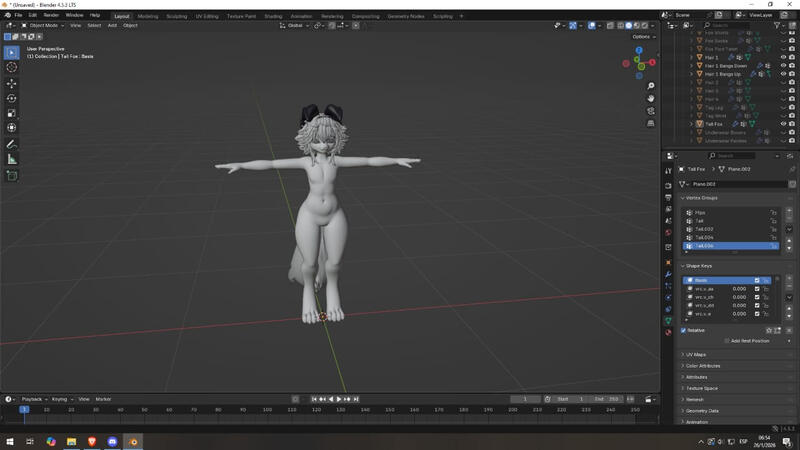Click the Plane.002 mesh name field
The height and width of the screenshot is (450, 800).
point(737,184)
